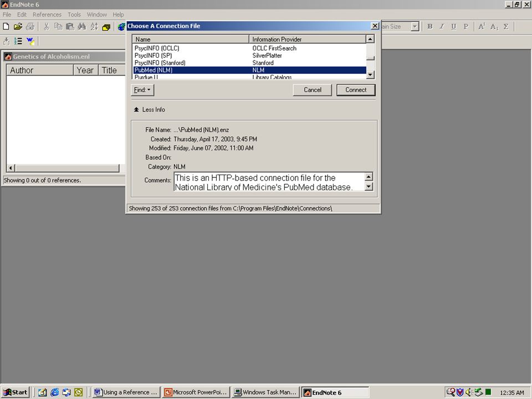Click the Connect globe icon in toolbar

121,27
